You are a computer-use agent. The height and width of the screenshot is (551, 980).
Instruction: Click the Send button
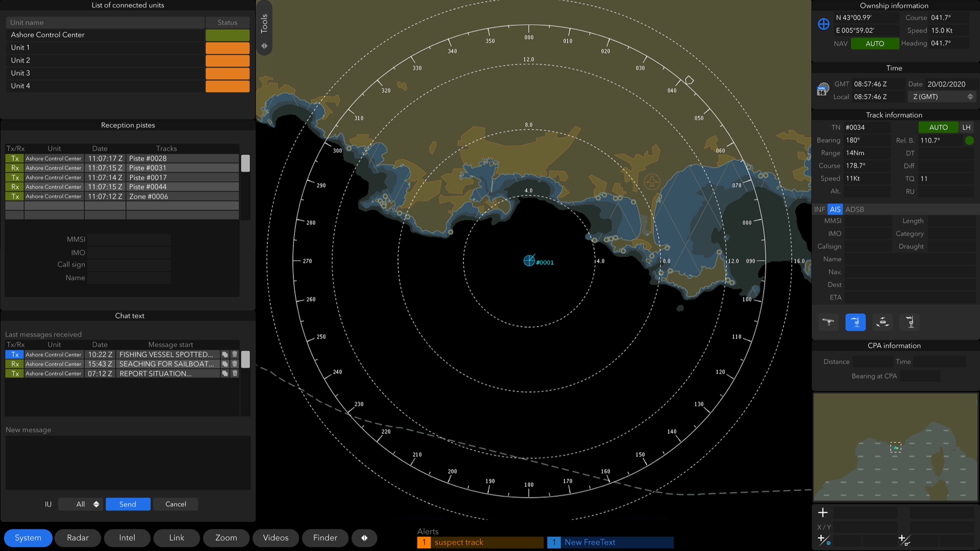pyautogui.click(x=128, y=504)
